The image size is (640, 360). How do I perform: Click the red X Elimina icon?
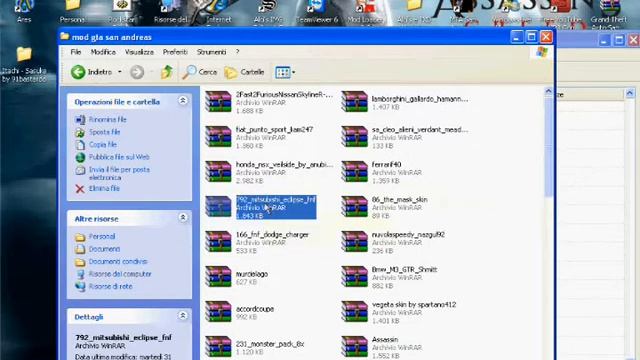point(80,189)
